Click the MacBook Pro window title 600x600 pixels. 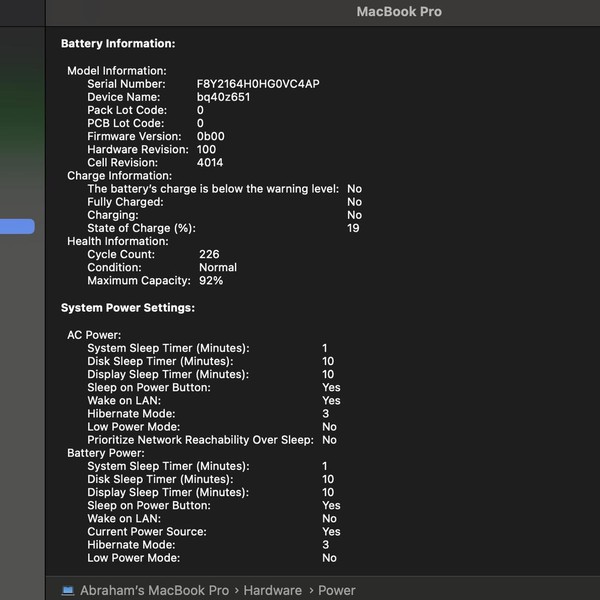pyautogui.click(x=399, y=11)
